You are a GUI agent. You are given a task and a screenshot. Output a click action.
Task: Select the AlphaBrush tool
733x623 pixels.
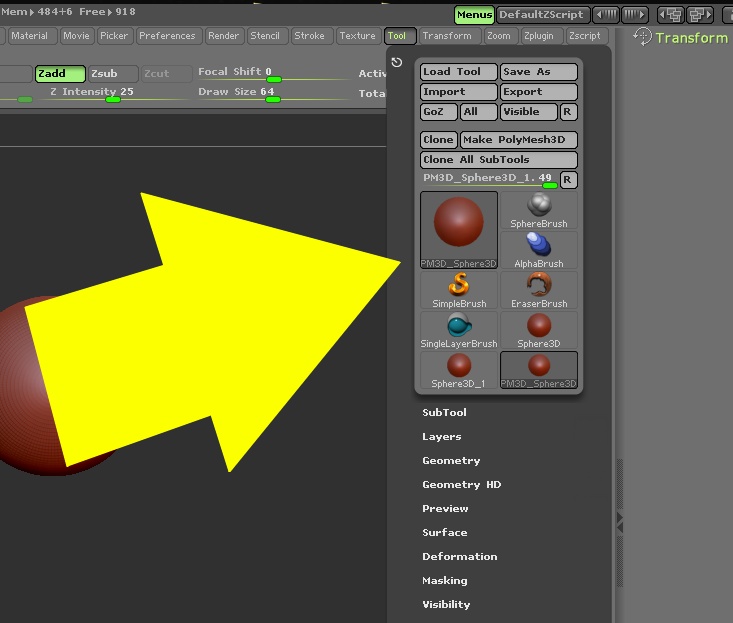pos(539,251)
